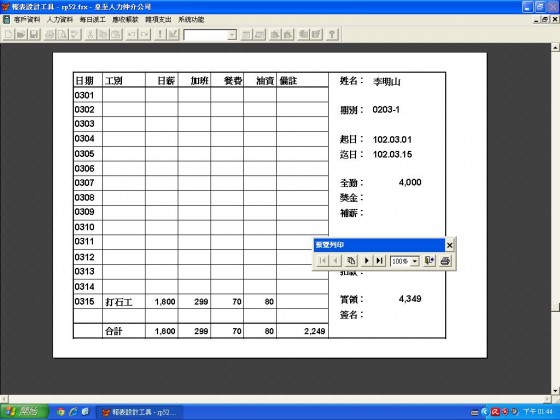Select the 報表設計工具 taskbar button
This screenshot has width=560, height=420.
(140, 412)
